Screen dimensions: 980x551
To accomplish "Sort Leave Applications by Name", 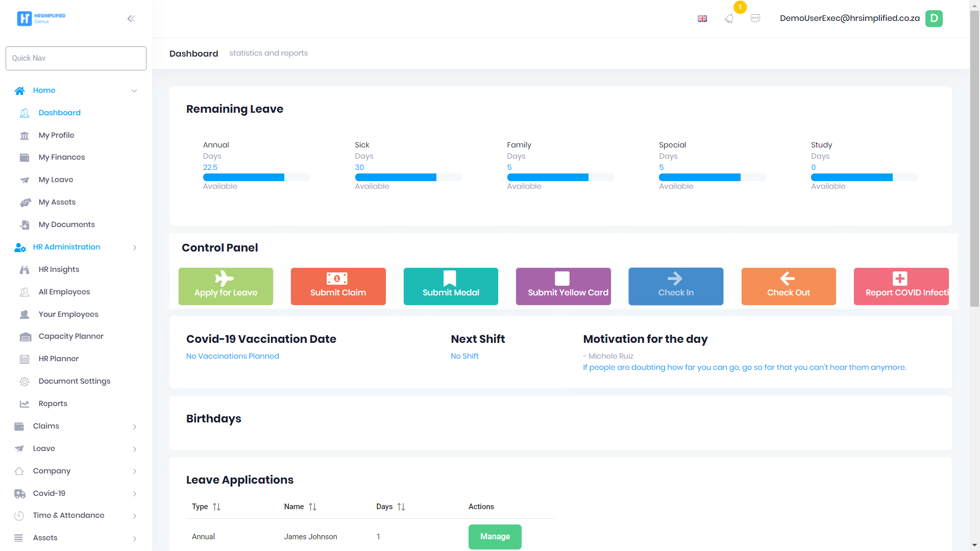I will point(312,507).
